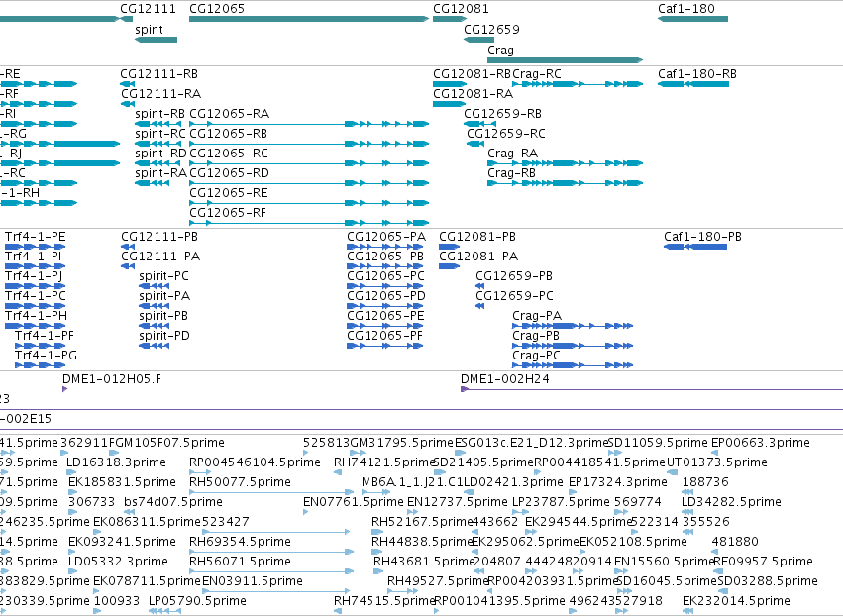Select EST LD34282.5prime
Screen dimensions: 843x616
point(687,512)
